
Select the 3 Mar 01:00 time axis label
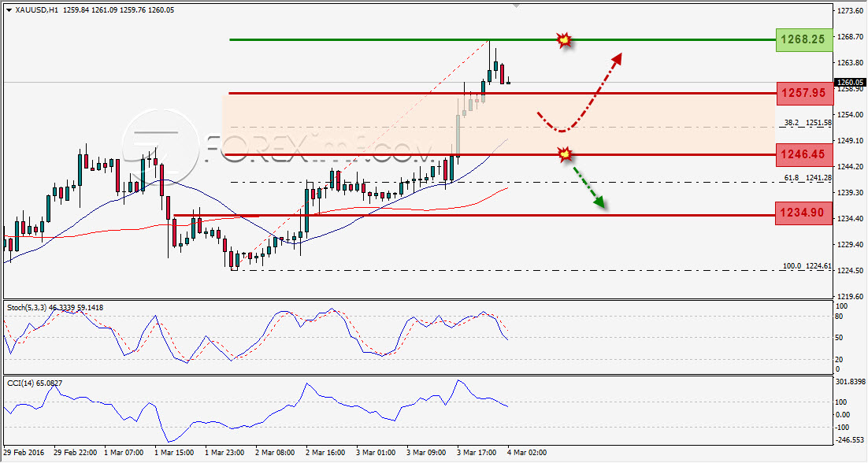point(376,453)
